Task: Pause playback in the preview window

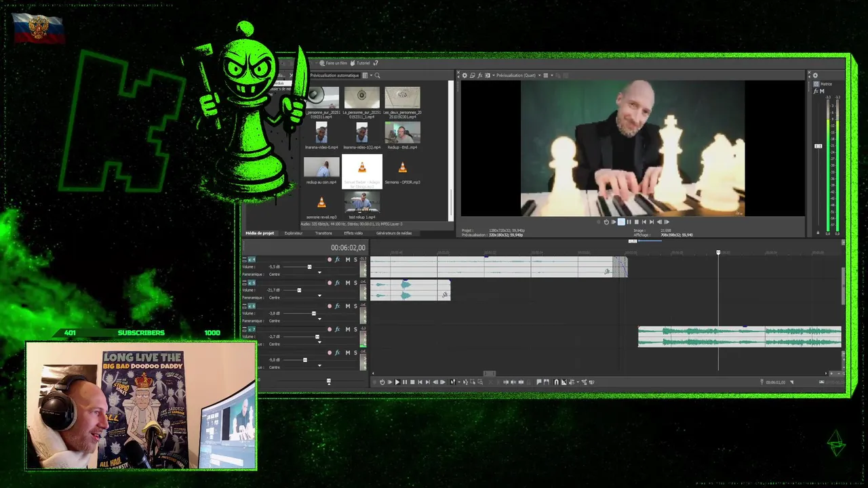Action: (629, 222)
